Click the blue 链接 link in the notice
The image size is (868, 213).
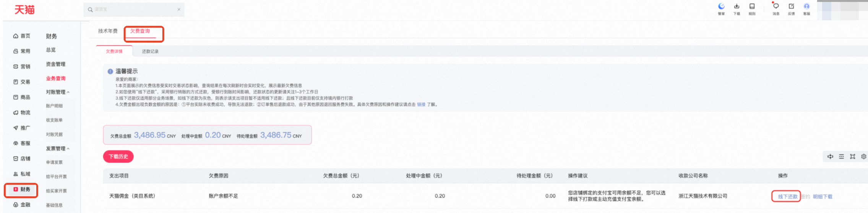coord(421,105)
